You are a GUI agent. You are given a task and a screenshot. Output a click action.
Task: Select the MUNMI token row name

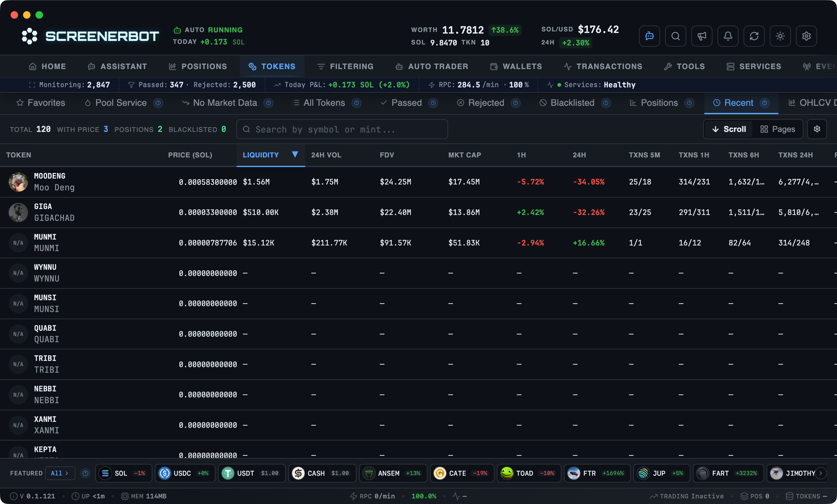pyautogui.click(x=45, y=237)
